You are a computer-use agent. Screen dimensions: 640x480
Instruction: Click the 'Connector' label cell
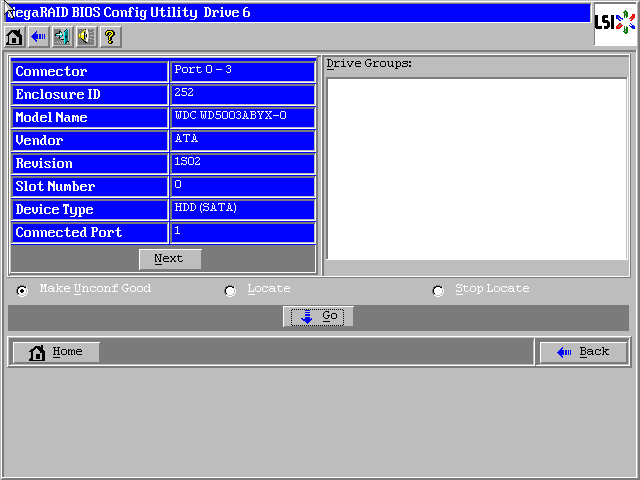click(x=90, y=71)
